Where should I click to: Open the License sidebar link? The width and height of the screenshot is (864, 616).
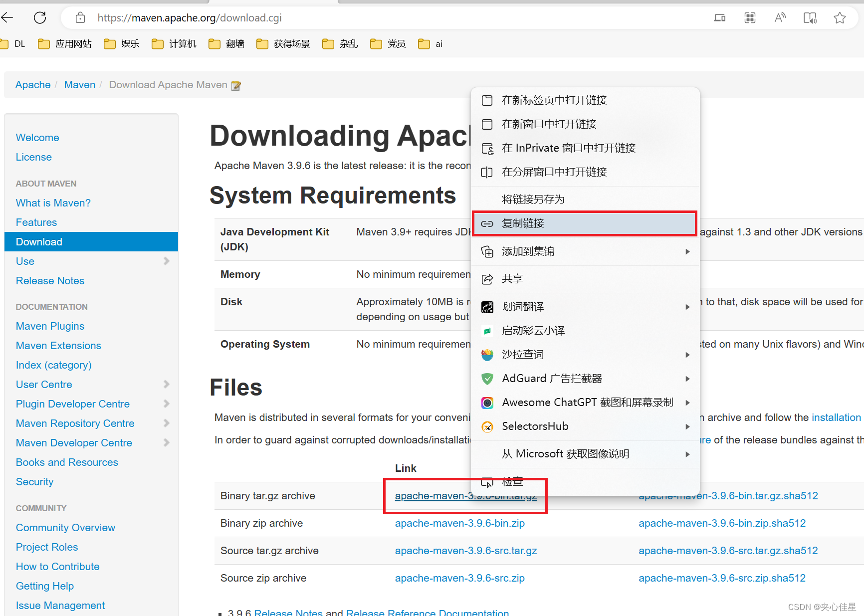click(x=34, y=157)
